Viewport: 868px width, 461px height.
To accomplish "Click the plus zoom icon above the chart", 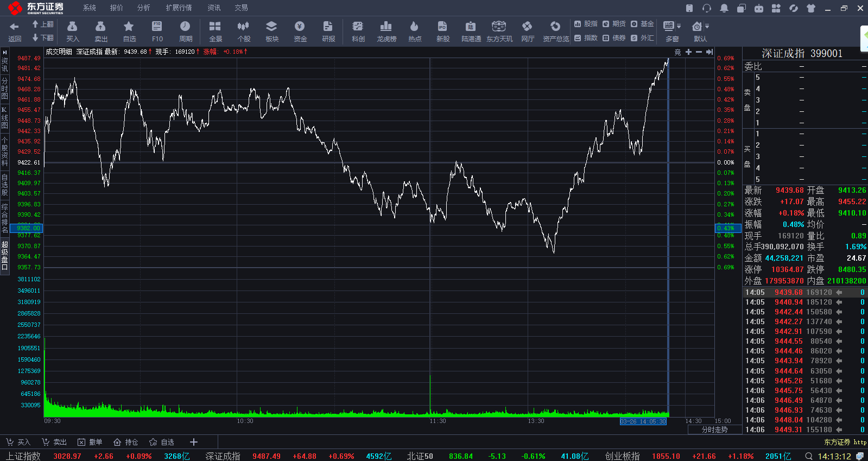I will (x=688, y=52).
